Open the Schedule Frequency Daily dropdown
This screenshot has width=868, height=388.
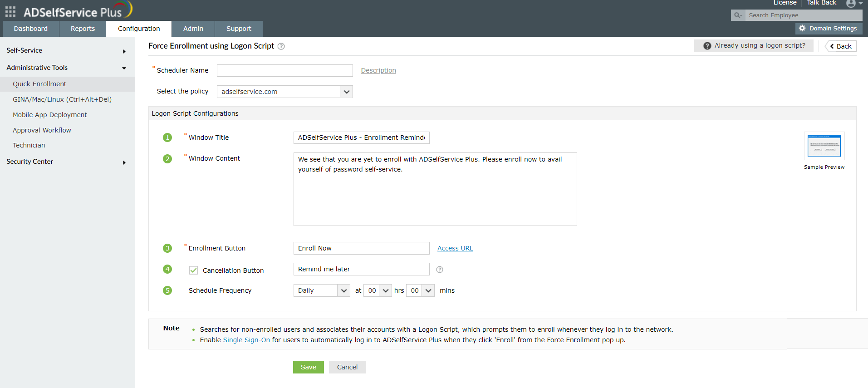343,290
